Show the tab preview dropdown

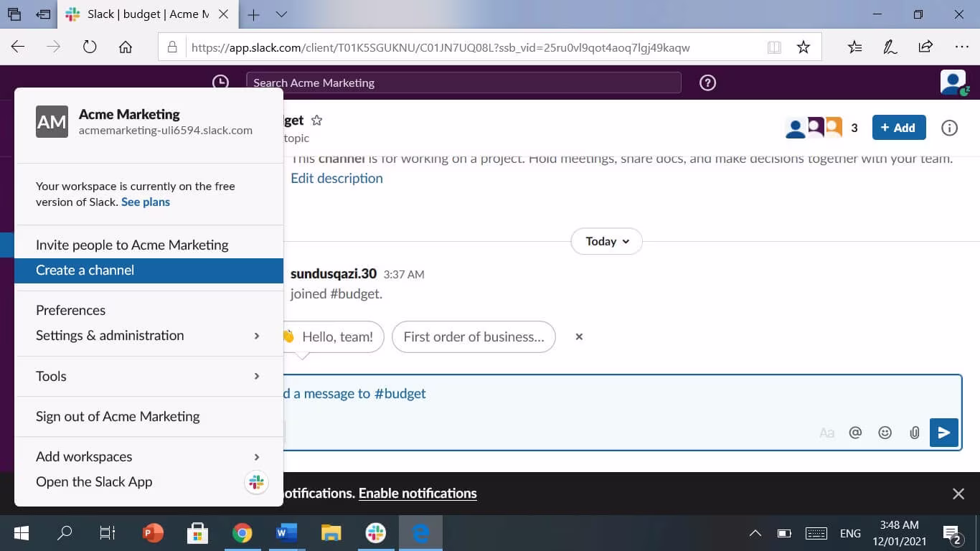[281, 14]
